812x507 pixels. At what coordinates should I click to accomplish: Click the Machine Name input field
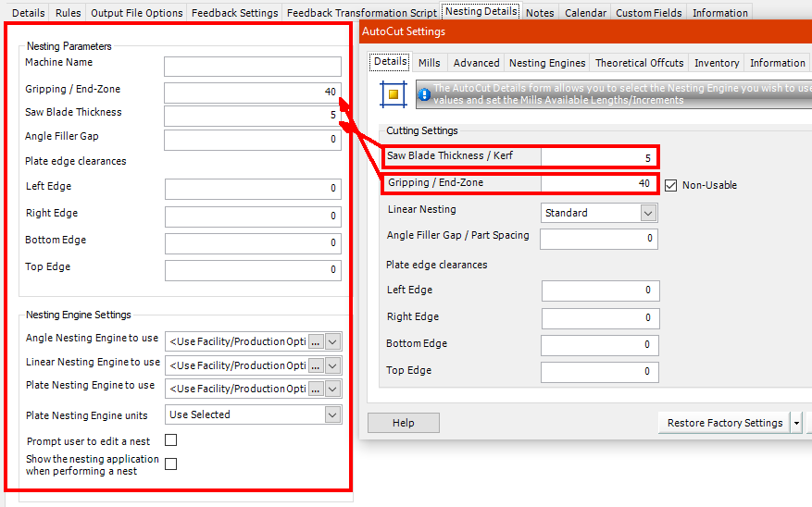pos(252,67)
